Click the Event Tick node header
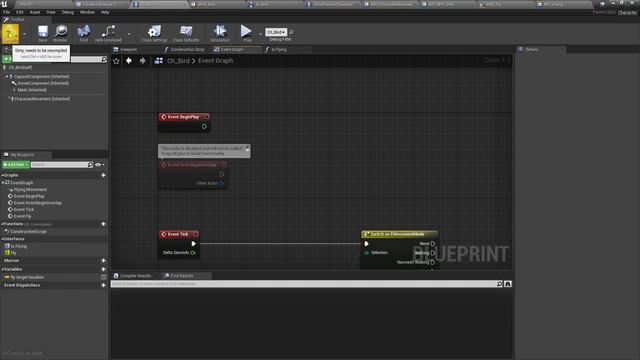 [179, 234]
